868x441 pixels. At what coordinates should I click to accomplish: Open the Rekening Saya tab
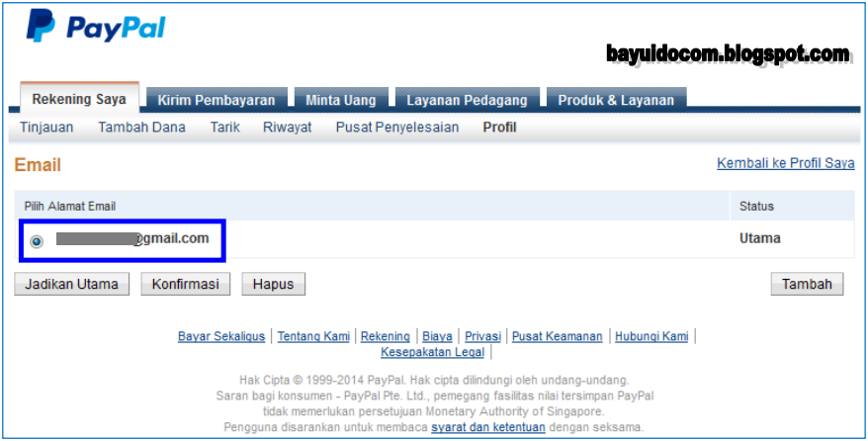79,100
